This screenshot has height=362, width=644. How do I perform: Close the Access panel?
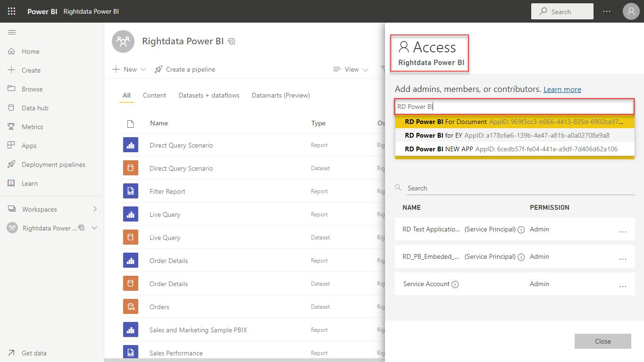(x=602, y=341)
